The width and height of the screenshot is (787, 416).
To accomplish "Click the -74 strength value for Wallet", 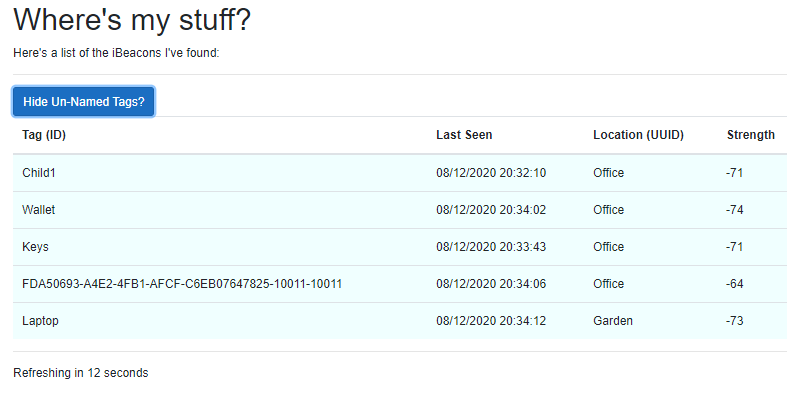I will point(735,210).
